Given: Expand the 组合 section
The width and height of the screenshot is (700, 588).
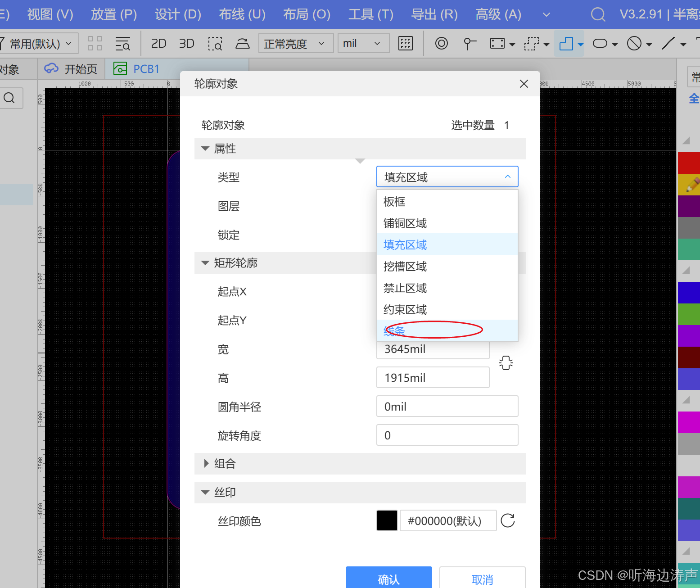Looking at the screenshot, I should (206, 463).
